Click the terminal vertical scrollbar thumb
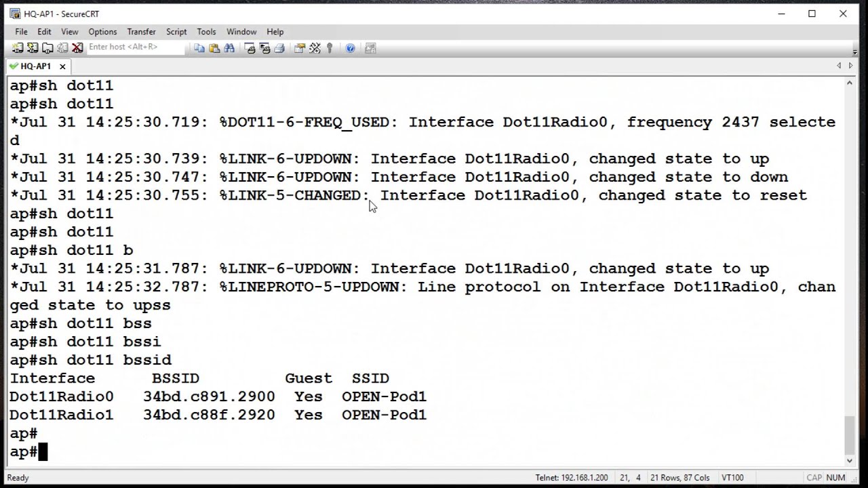Screen dimensions: 868x488 [x=849, y=434]
